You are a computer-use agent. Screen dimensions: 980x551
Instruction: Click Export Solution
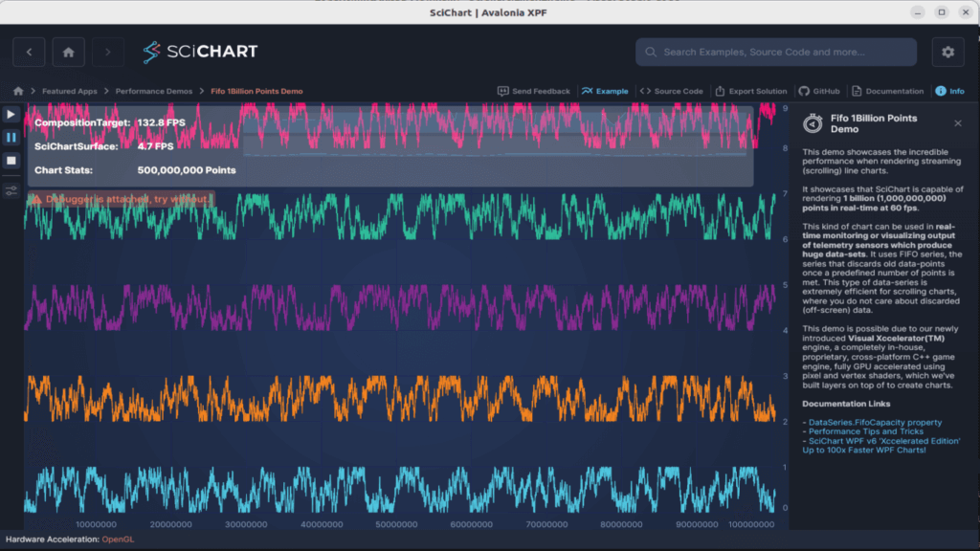click(x=751, y=92)
